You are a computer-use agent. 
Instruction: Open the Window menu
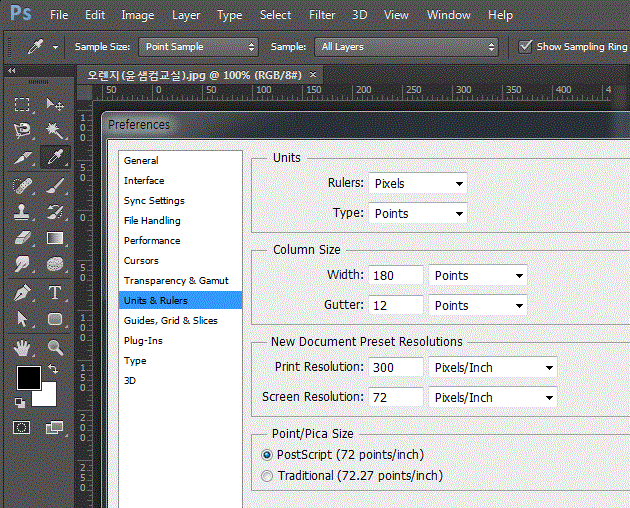pos(449,15)
